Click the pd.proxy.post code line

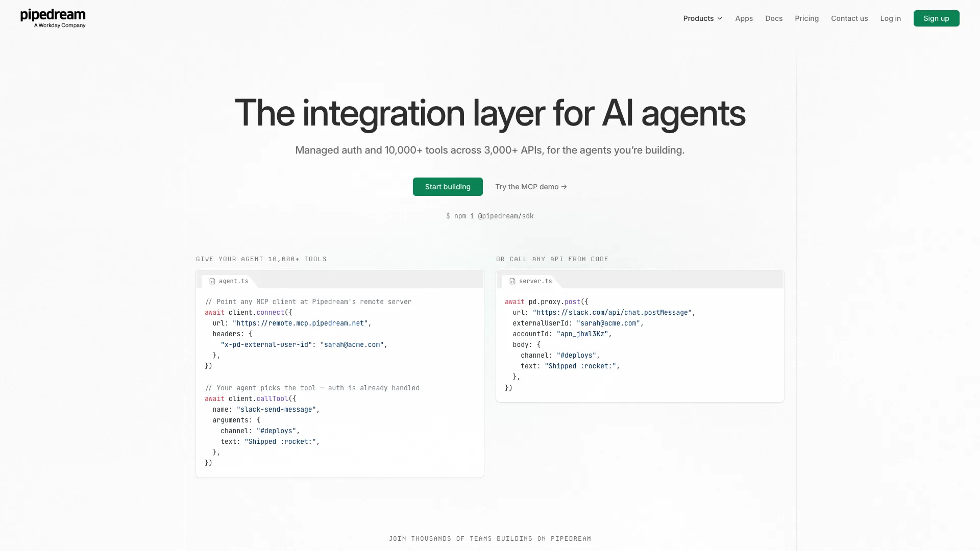(547, 302)
